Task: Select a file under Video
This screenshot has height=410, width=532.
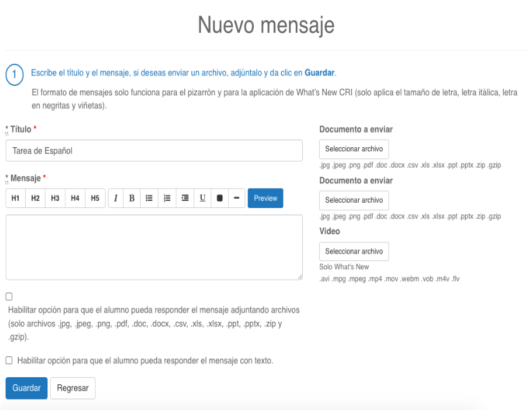Action: (x=354, y=251)
